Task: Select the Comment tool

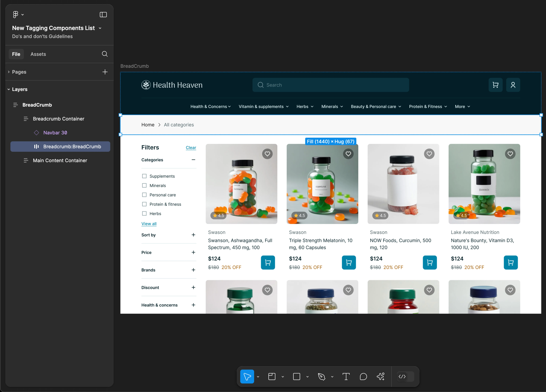Action: 363,377
